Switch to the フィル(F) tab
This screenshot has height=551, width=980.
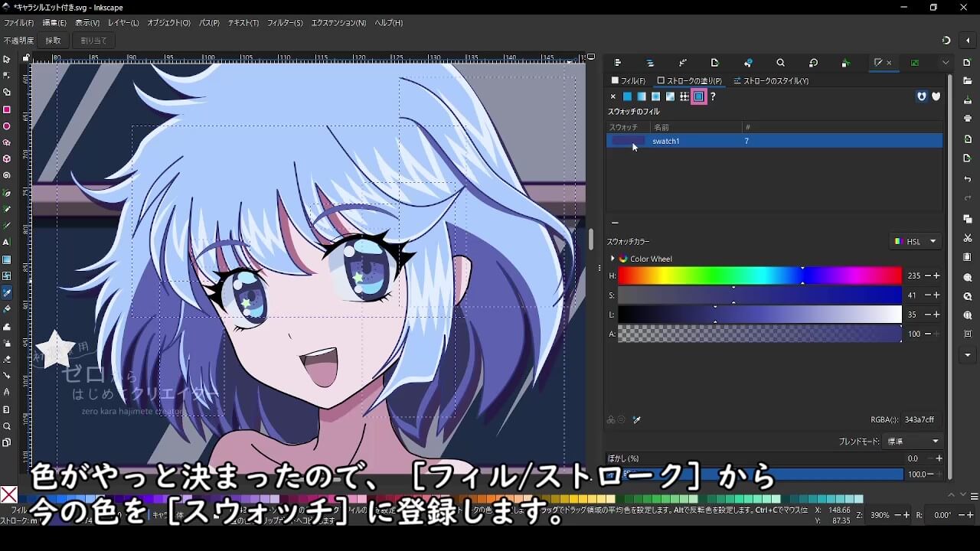(x=628, y=80)
